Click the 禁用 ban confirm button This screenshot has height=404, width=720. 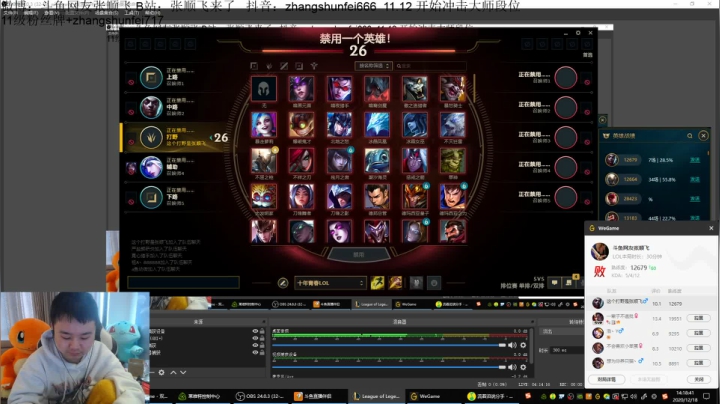359,255
